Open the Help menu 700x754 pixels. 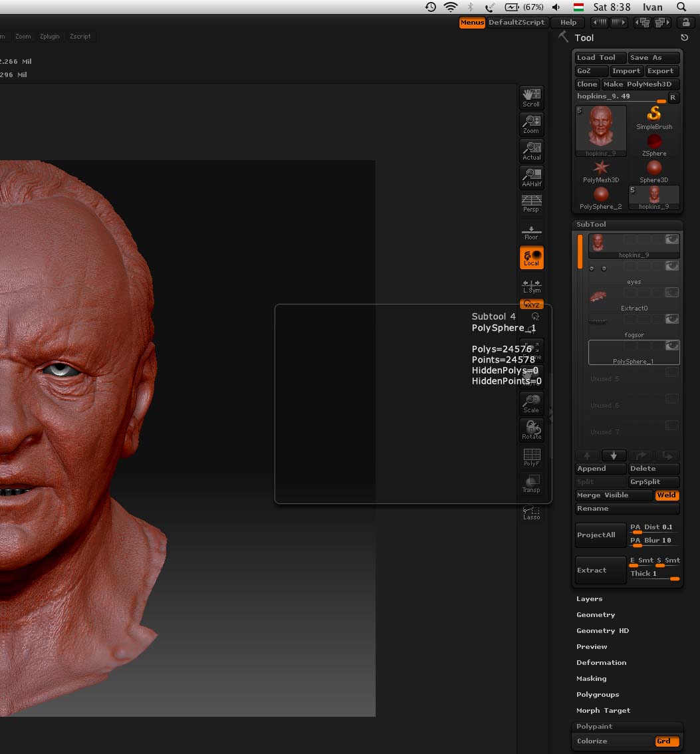click(568, 23)
